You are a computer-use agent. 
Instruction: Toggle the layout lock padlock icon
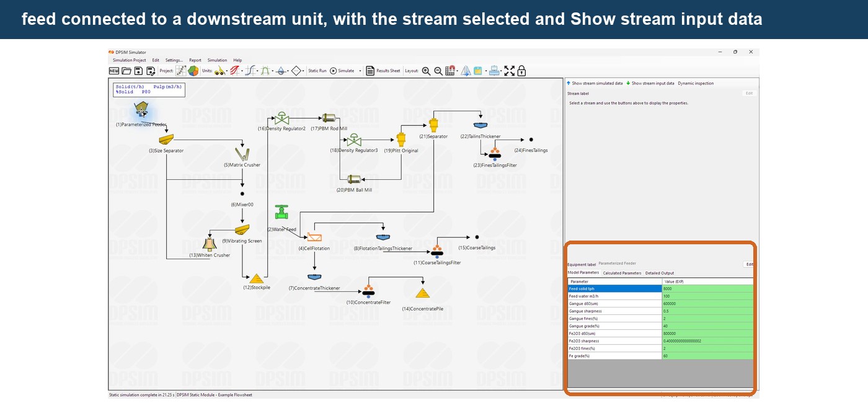(x=521, y=71)
